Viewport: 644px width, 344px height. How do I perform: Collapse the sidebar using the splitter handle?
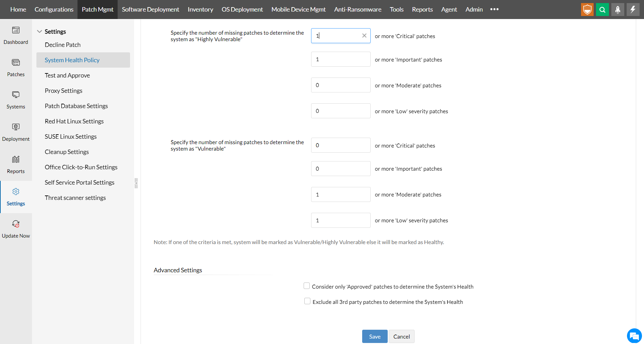click(x=136, y=183)
